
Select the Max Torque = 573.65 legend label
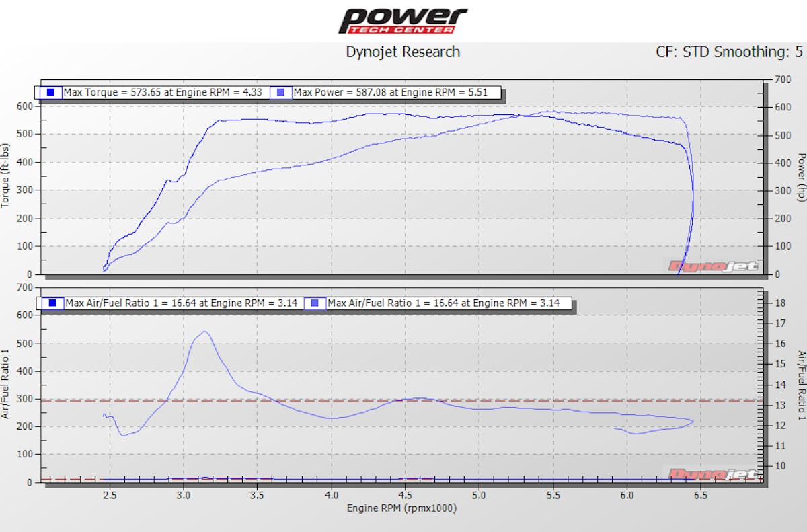click(x=163, y=92)
